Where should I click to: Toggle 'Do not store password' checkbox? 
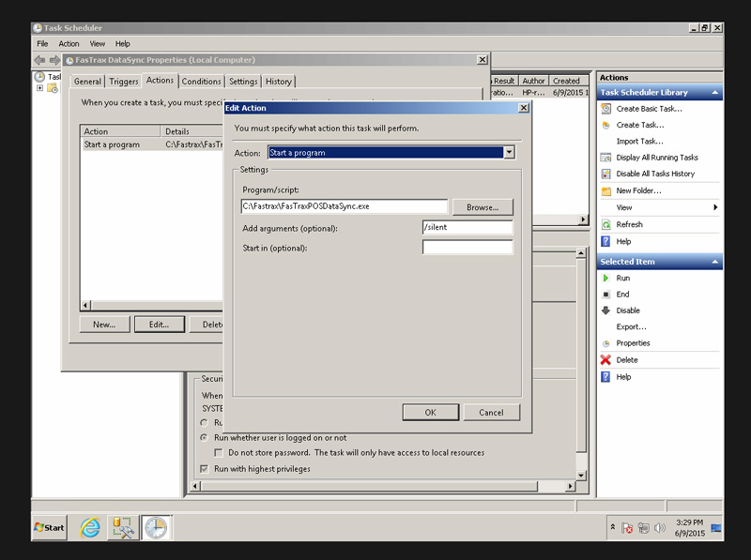[x=219, y=452]
